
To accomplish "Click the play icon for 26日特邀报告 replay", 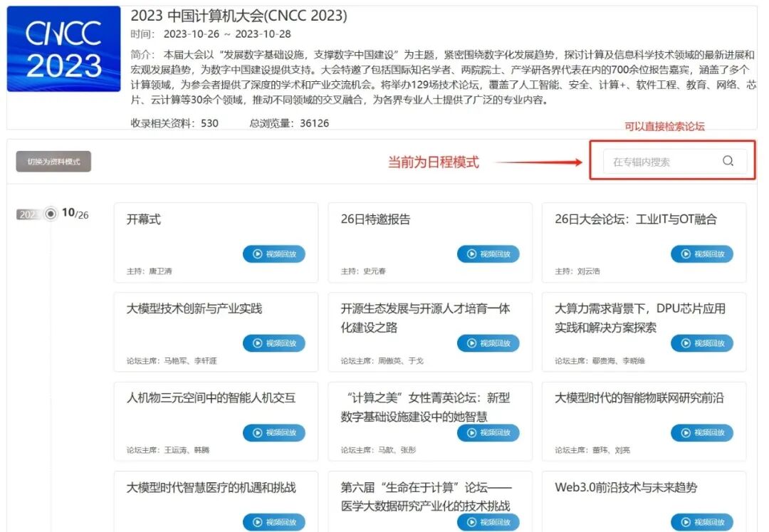I will pyautogui.click(x=471, y=254).
